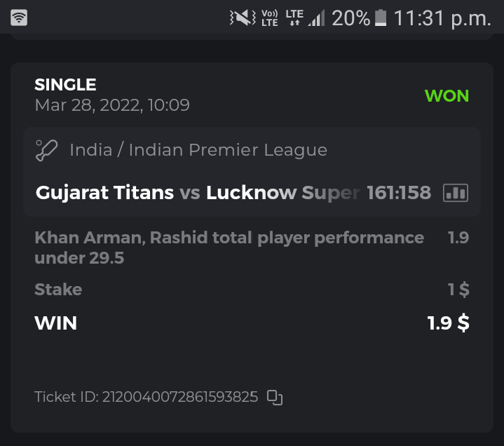Tap the WON status label
This screenshot has height=446, width=504.
(x=447, y=96)
